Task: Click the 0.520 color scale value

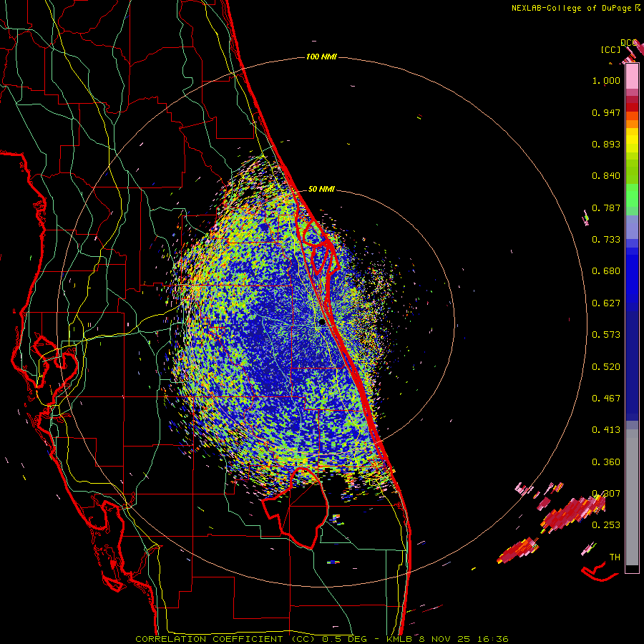Action: [x=606, y=367]
